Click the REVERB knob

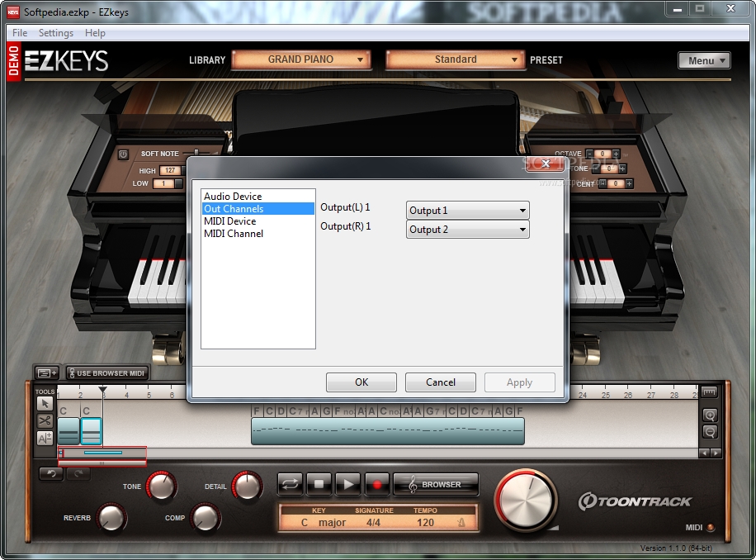pos(111,517)
